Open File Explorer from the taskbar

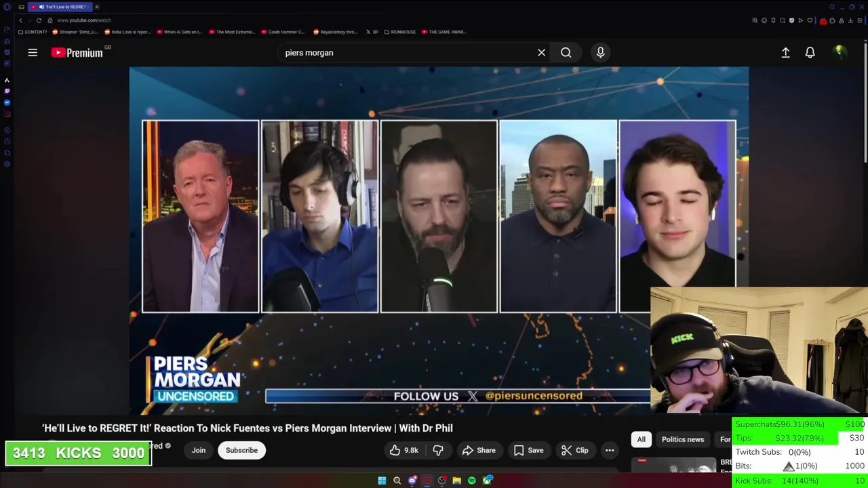[456, 481]
